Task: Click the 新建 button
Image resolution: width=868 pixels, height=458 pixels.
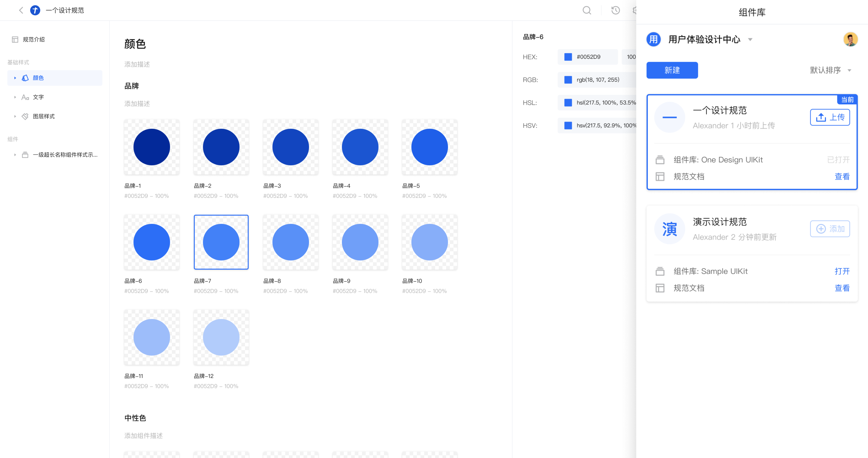Action: (672, 70)
